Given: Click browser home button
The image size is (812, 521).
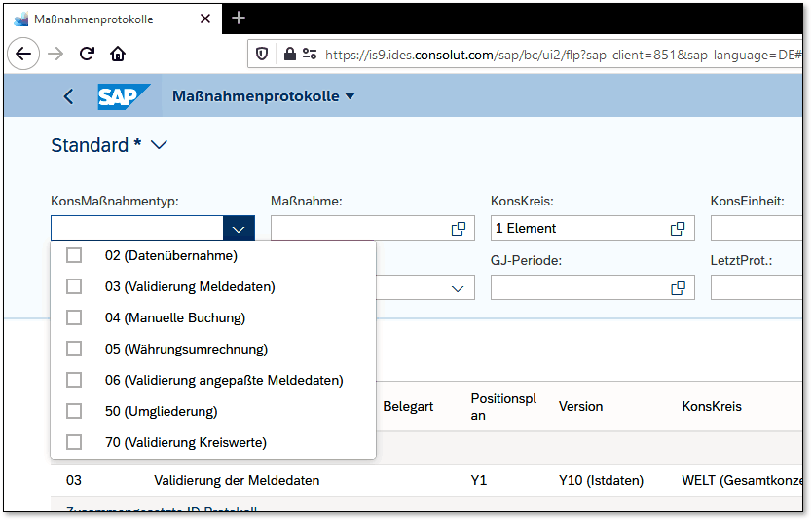Looking at the screenshot, I should [x=118, y=55].
